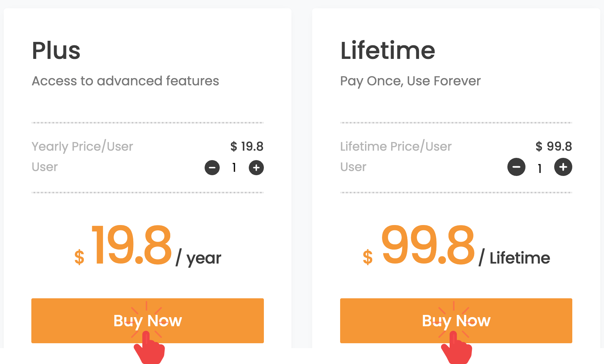Click the user count field in Plus plan
The image size is (604, 364).
tap(234, 168)
